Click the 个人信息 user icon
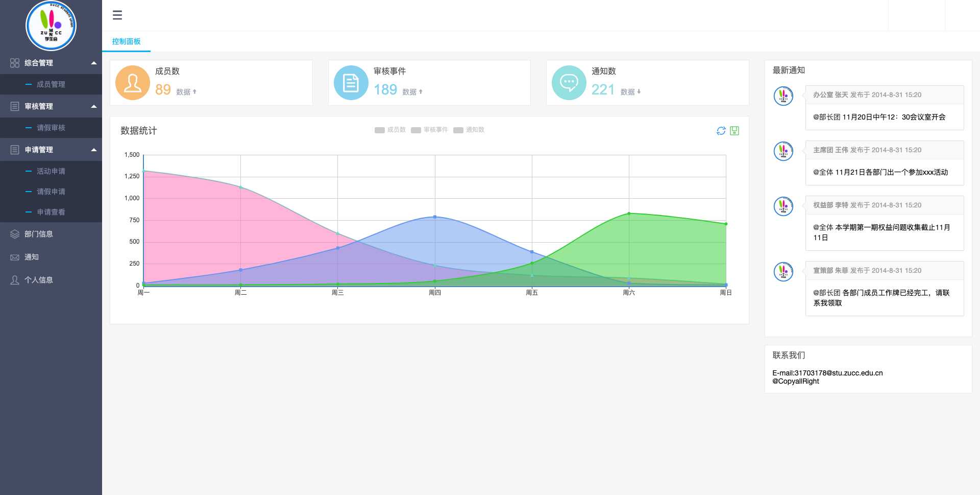 15,280
